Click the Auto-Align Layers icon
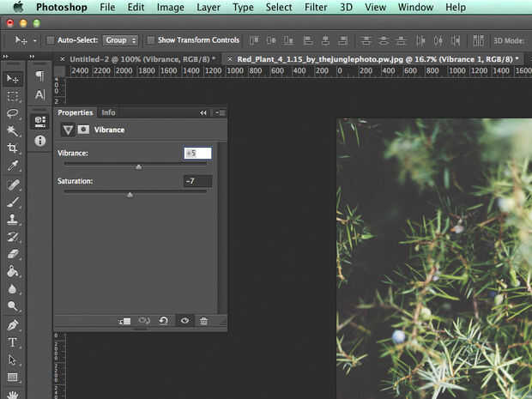 pyautogui.click(x=479, y=40)
